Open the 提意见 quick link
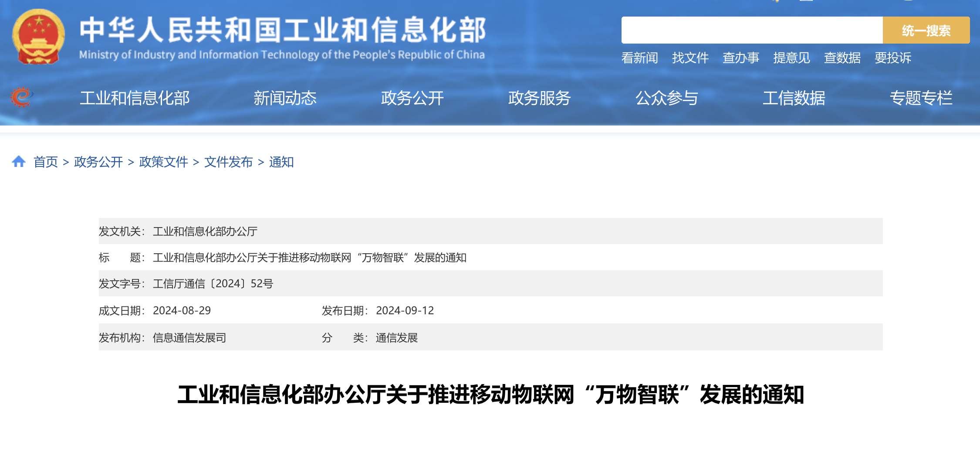Viewport: 980px width, 469px height. tap(793, 58)
